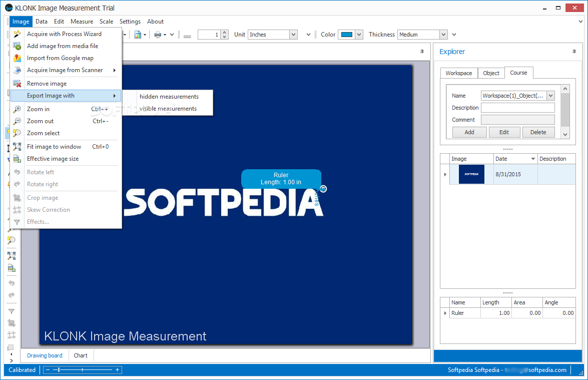Export image with visible measurements
This screenshot has height=380, width=588.
(168, 109)
